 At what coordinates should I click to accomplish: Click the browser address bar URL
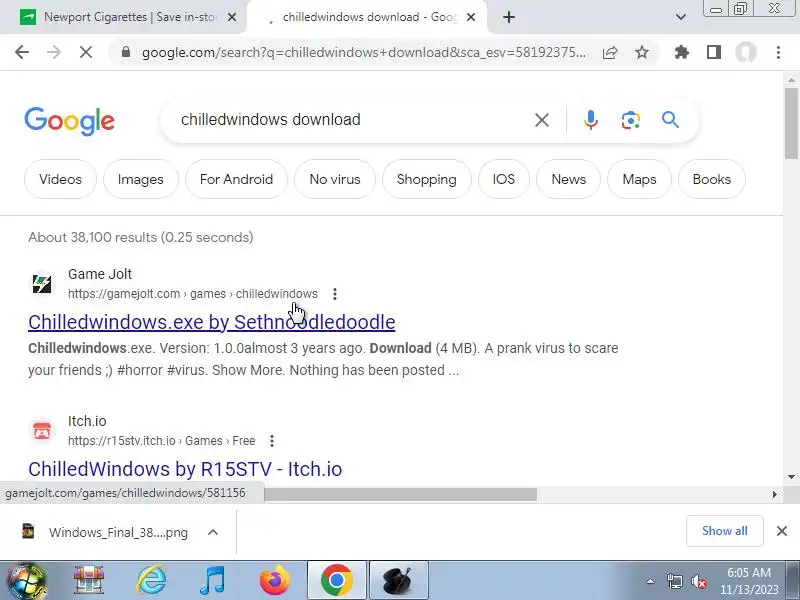pos(364,52)
